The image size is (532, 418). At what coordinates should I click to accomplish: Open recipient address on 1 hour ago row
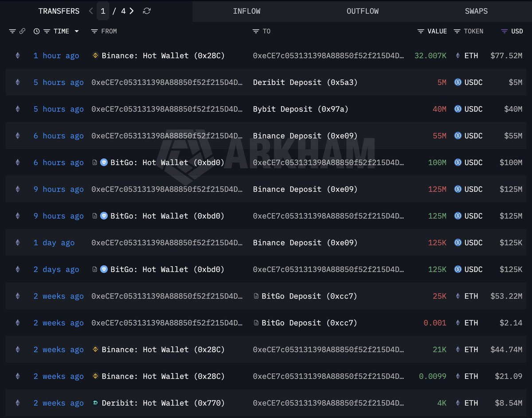(329, 55)
